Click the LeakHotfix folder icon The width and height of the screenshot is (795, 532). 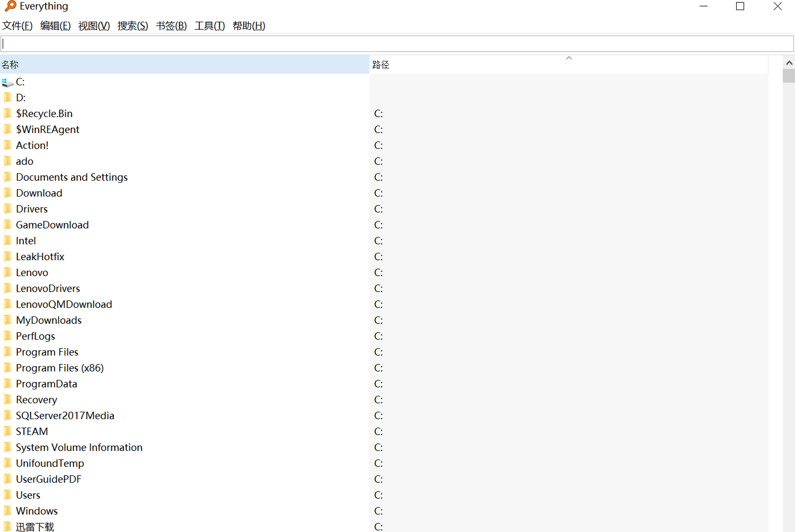[8, 256]
